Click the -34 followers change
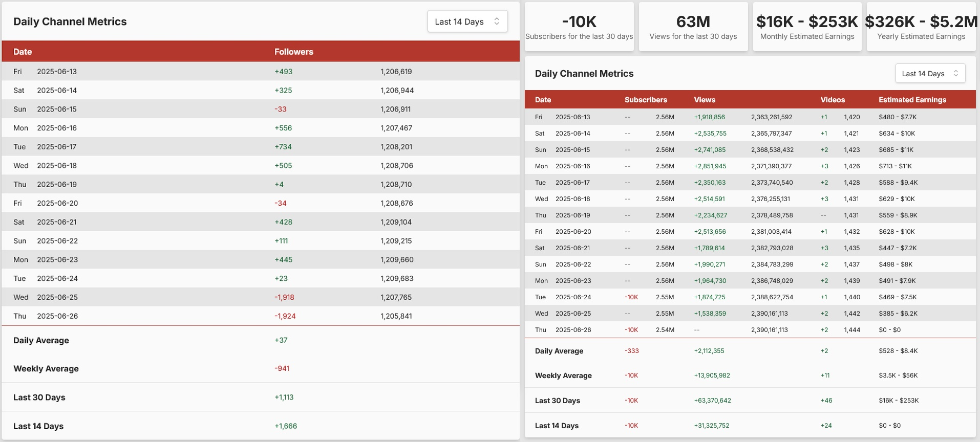980x442 pixels. click(281, 203)
